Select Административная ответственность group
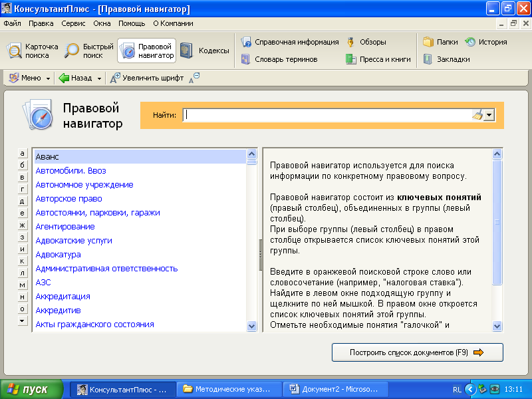The image size is (532, 399). 106,269
